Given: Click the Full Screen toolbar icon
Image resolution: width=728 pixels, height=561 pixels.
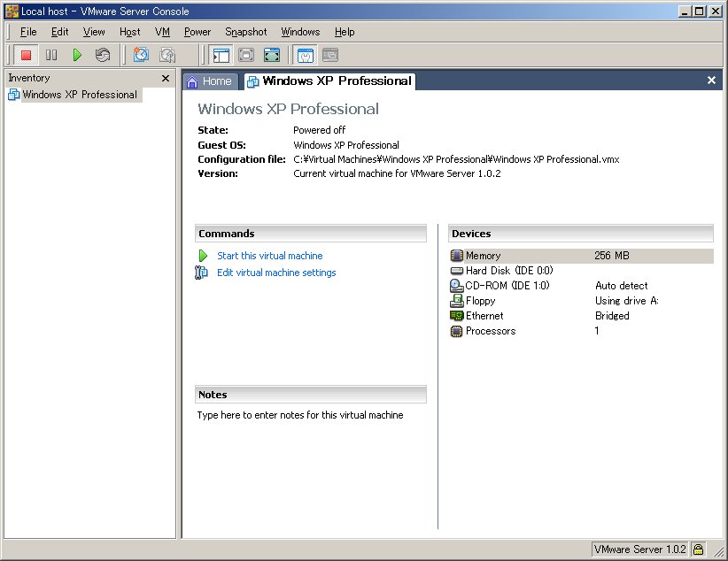Looking at the screenshot, I should point(272,55).
